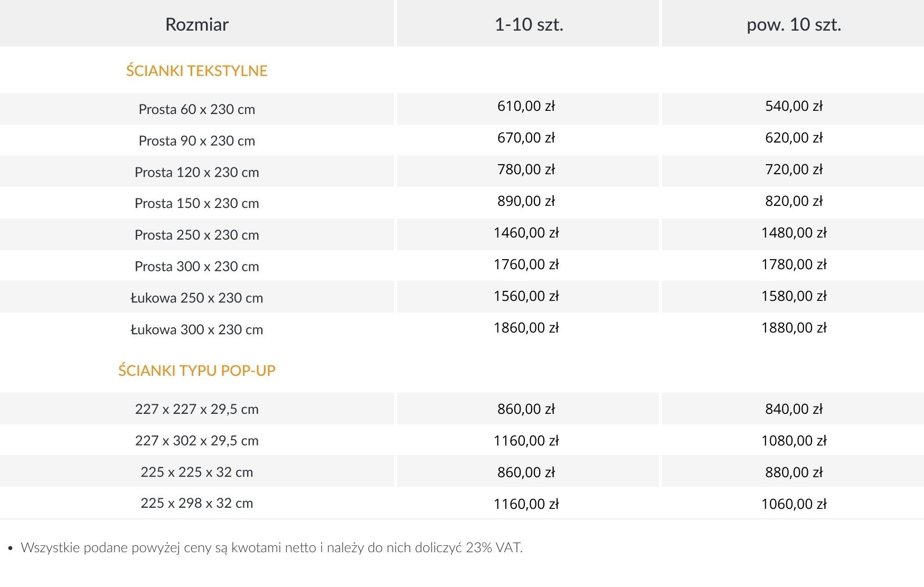Image resolution: width=924 pixels, height=587 pixels.
Task: Click the 225 x 298 x 32 cm size cell
Action: pyautogui.click(x=196, y=503)
